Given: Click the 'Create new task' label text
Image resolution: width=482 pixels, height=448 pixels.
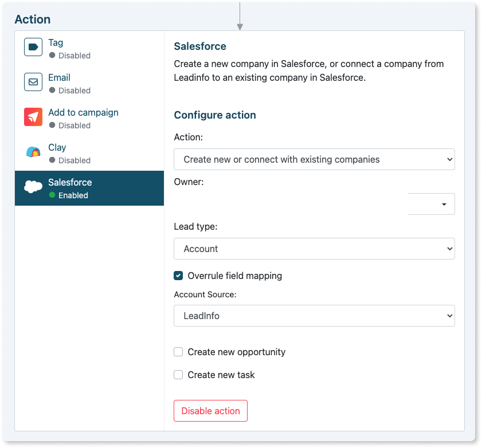Looking at the screenshot, I should point(221,375).
